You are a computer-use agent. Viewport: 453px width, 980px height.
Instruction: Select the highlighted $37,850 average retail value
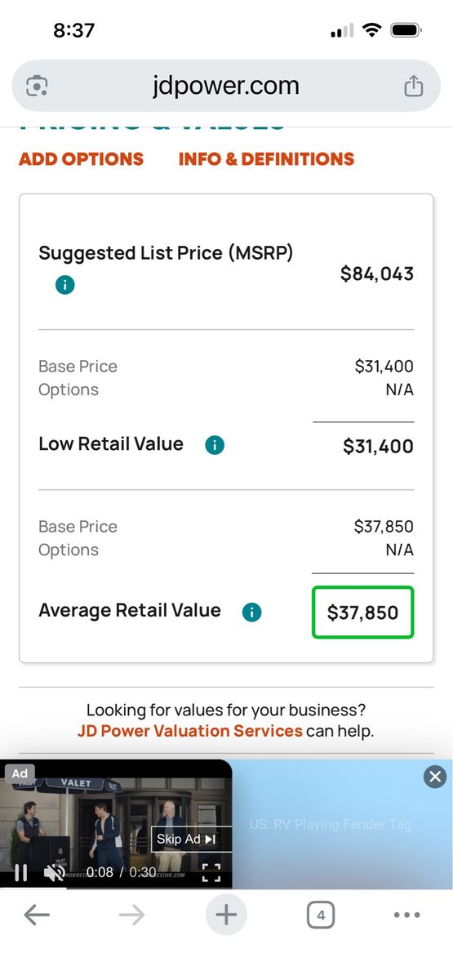pyautogui.click(x=363, y=612)
